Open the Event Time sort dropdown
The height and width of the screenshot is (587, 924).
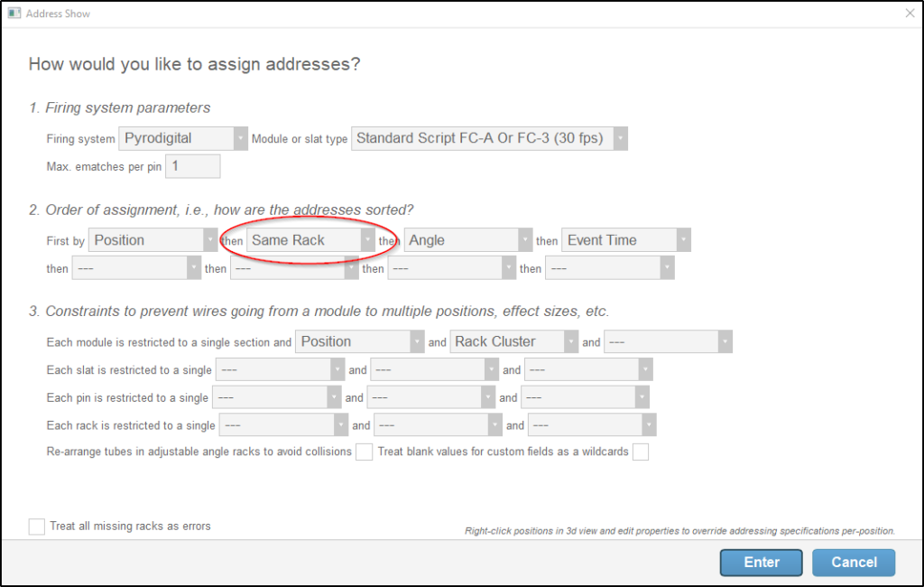[683, 239]
